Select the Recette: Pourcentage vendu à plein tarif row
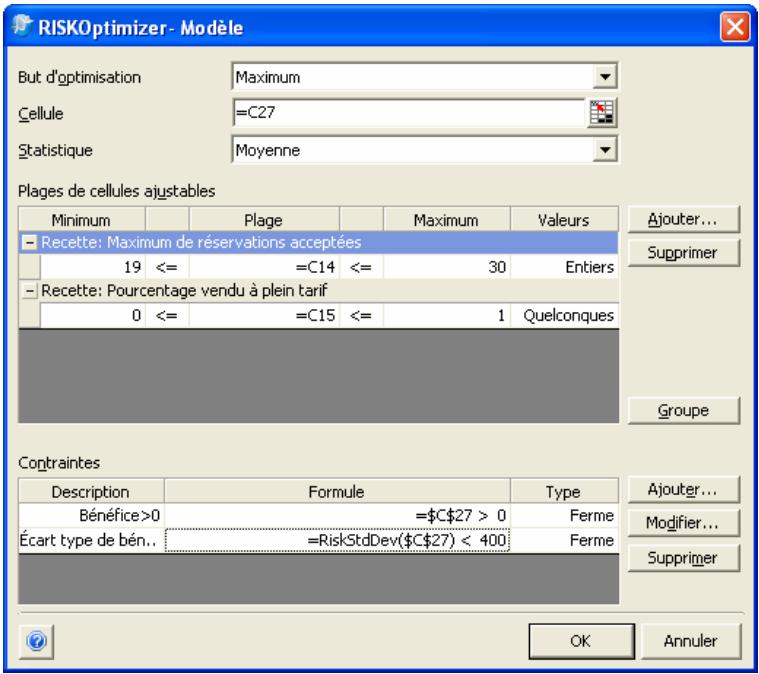759x674 pixels. coord(319,291)
